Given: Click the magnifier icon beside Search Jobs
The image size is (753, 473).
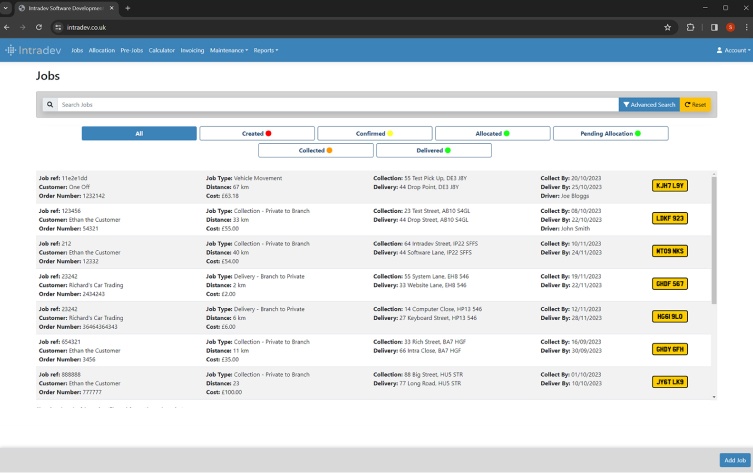Looking at the screenshot, I should click(x=49, y=104).
